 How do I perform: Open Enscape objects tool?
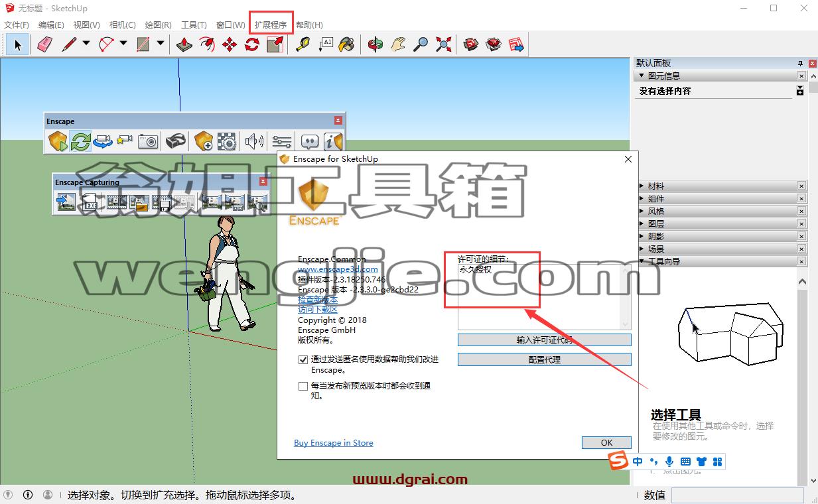click(204, 141)
